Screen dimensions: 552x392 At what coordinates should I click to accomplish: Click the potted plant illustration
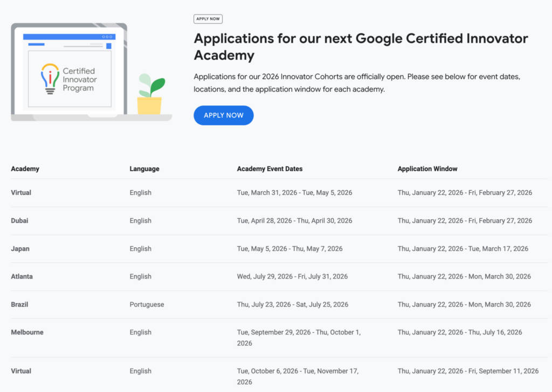tap(150, 95)
